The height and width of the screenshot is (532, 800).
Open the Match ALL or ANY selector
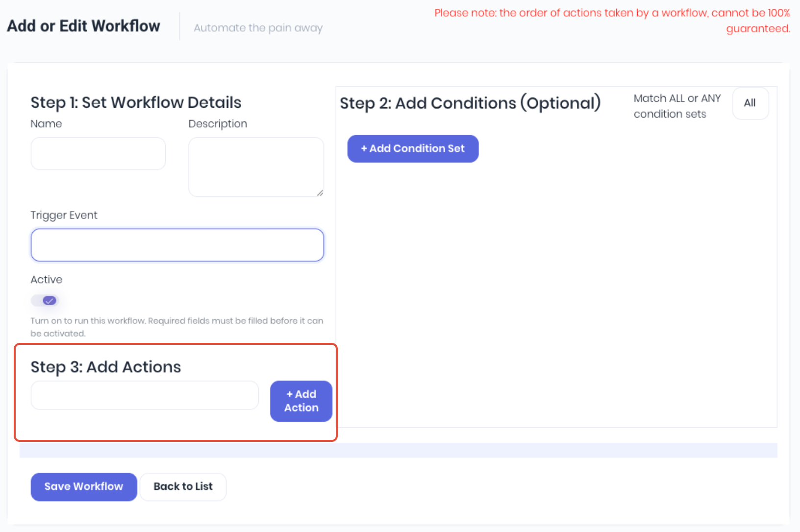750,103
